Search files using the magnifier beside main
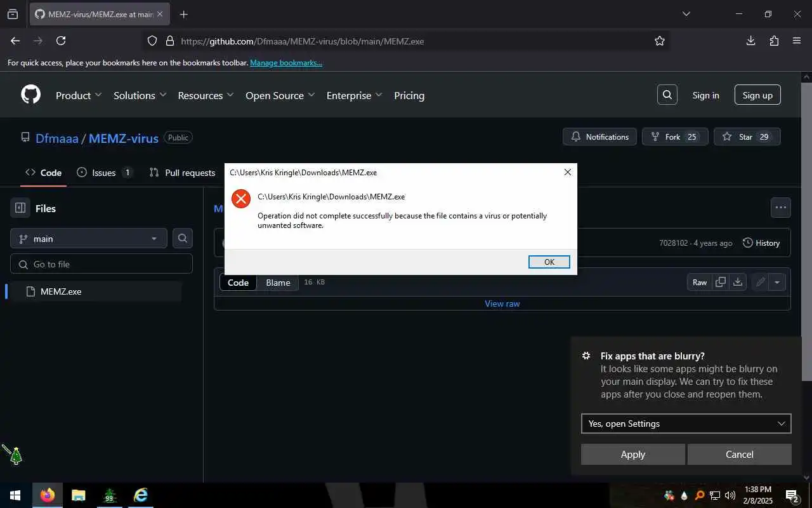 183,238
